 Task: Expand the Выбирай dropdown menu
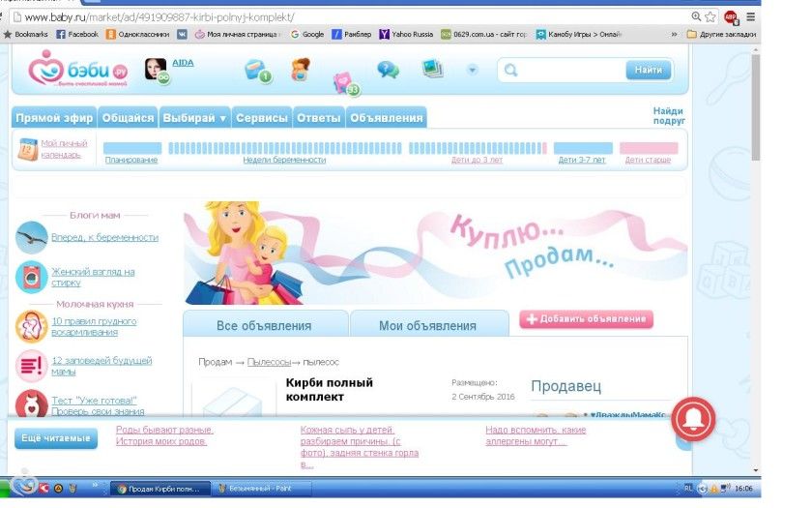(x=194, y=118)
